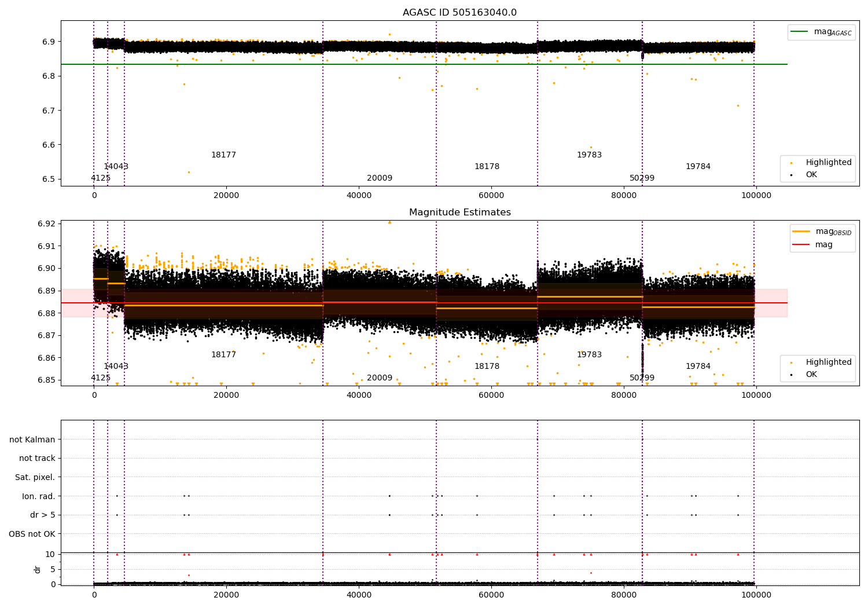Screen dimensions: 868x608
Task: Select the "not track" axis label
Action: (x=37, y=458)
